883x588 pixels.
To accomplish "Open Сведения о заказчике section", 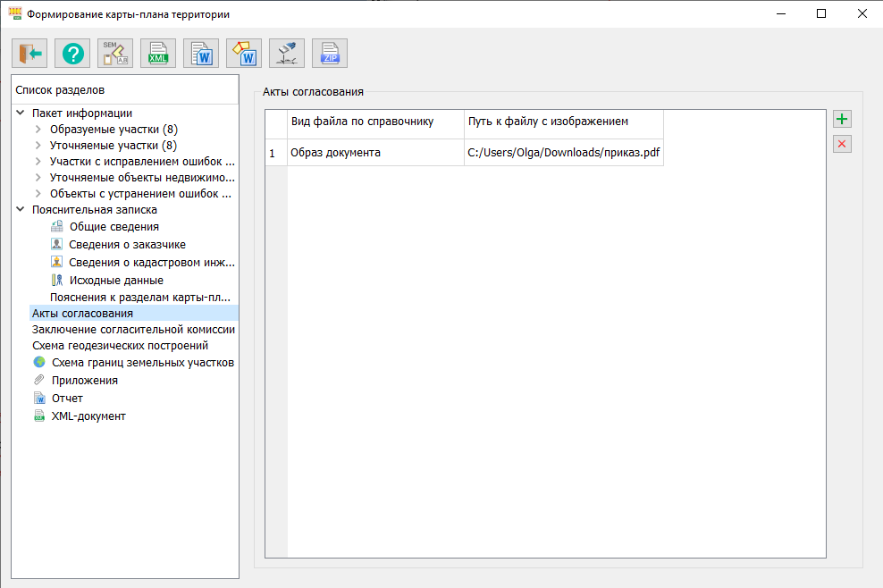I will [127, 244].
